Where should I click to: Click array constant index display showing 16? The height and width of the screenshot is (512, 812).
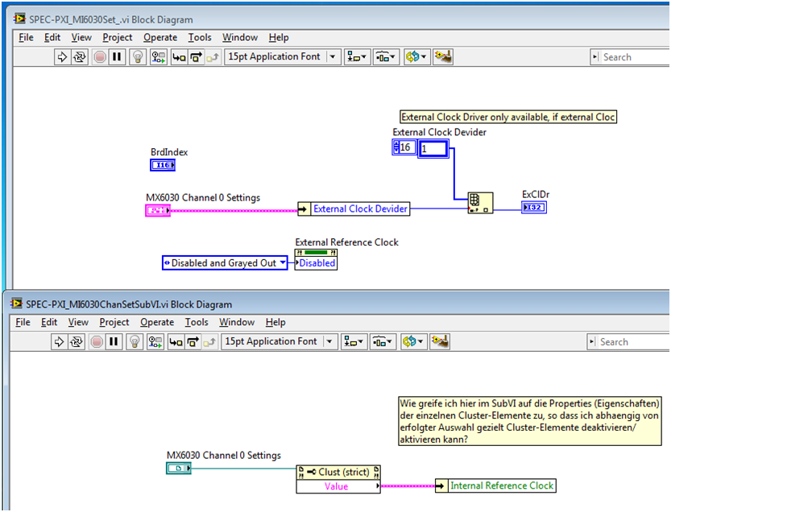(404, 147)
